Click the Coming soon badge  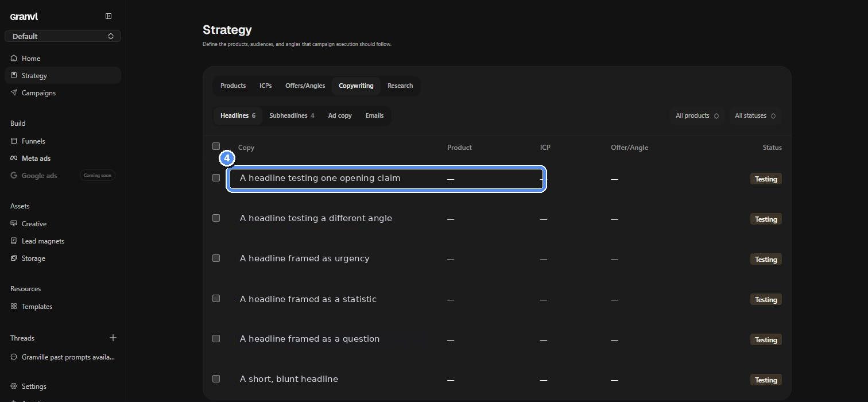pos(98,175)
